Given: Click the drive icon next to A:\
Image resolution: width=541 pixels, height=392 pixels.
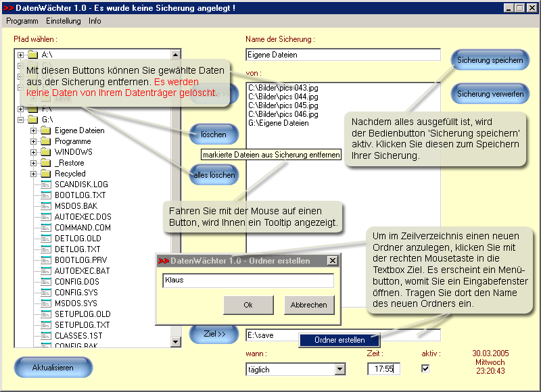Looking at the screenshot, I should pyautogui.click(x=32, y=54).
